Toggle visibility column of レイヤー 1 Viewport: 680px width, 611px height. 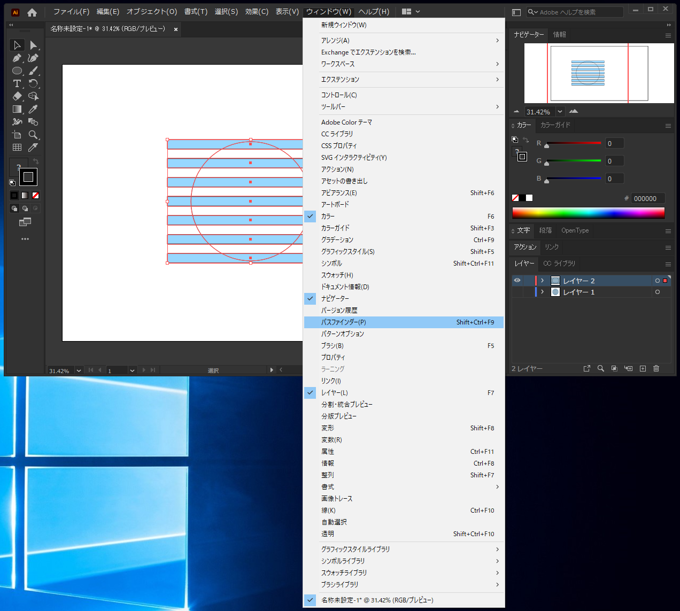[x=517, y=292]
